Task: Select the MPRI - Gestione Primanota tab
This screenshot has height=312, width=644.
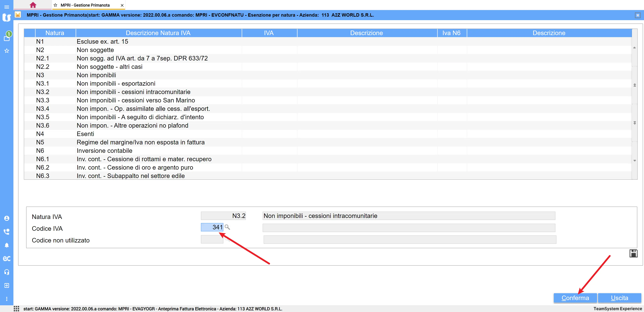Action: tap(85, 5)
